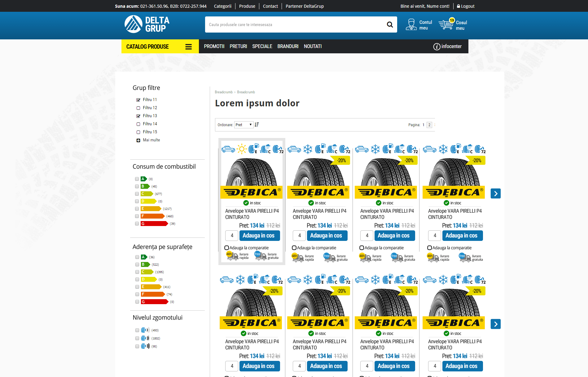The width and height of the screenshot is (588, 377).
Task: Click the hamburger icon in Catalog Produse
Action: (x=188, y=47)
